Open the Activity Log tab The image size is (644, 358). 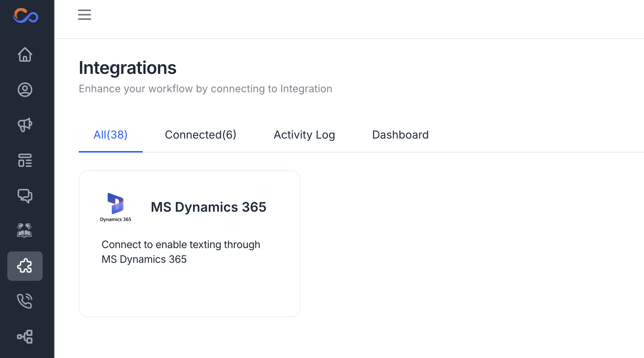click(x=304, y=135)
